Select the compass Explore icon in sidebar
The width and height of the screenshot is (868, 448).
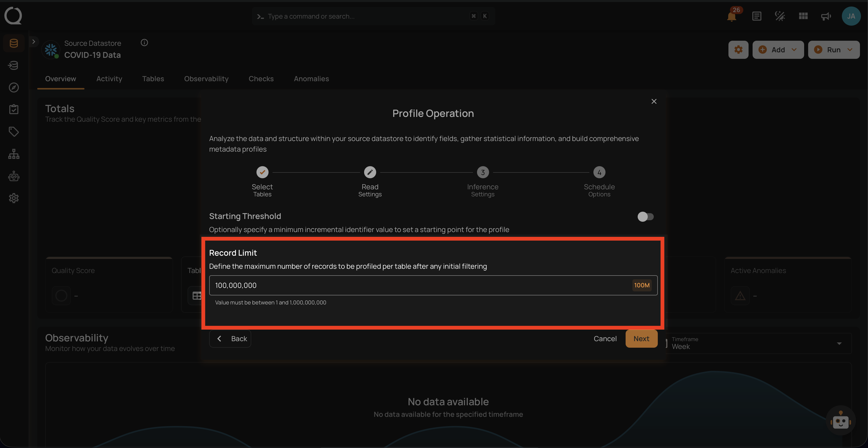click(14, 87)
